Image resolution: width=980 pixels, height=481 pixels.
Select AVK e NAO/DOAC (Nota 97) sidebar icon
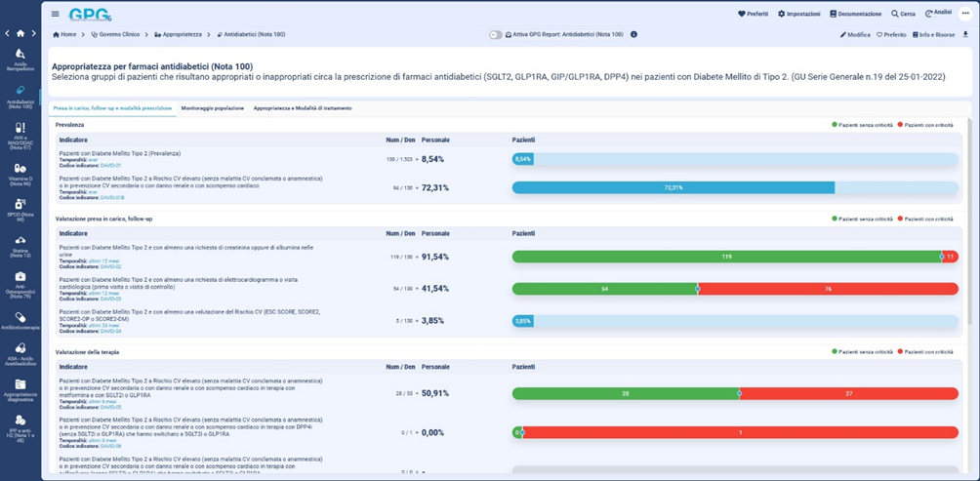coord(20,133)
